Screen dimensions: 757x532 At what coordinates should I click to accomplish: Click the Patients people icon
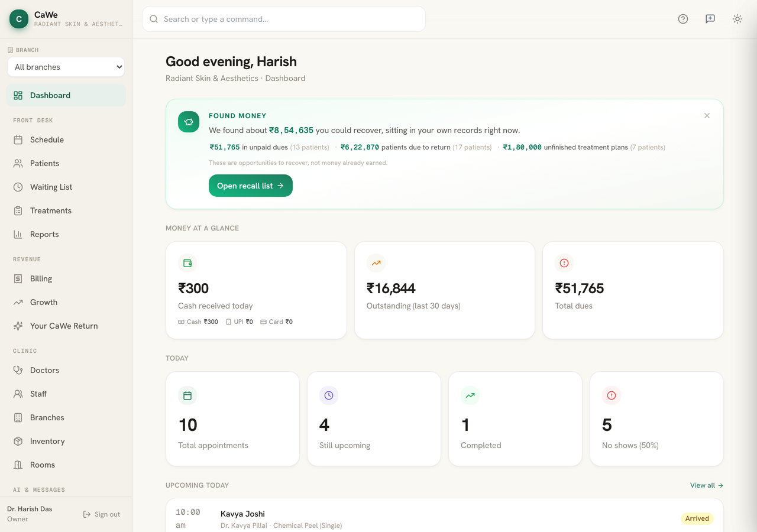pos(18,163)
